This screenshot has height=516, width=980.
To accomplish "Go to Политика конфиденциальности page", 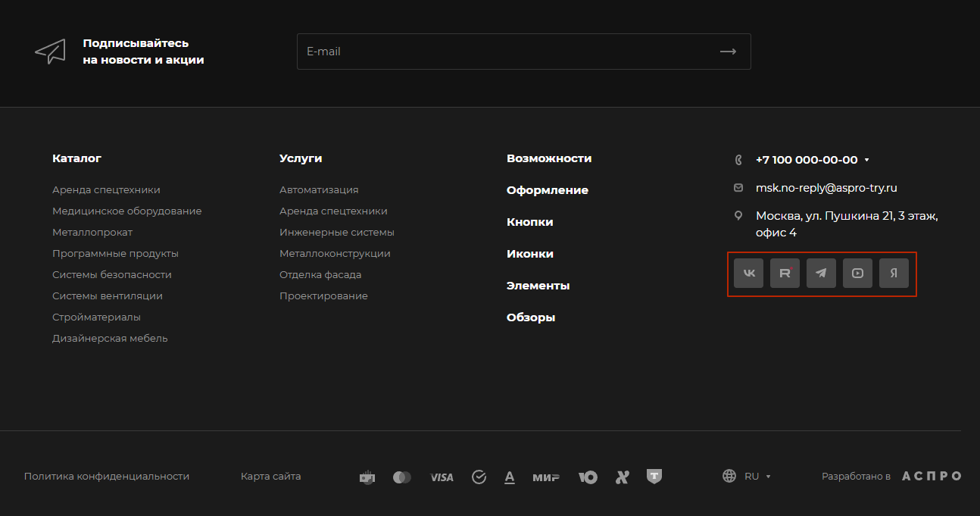I will 107,477.
